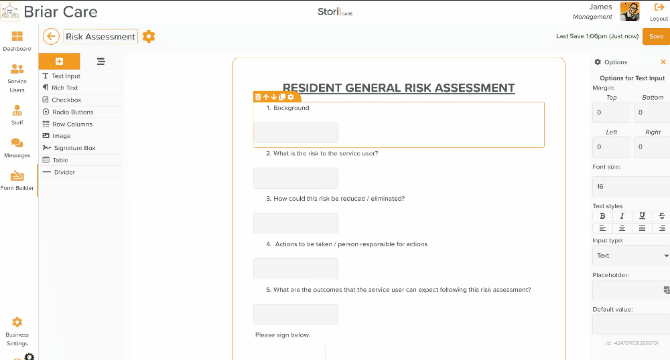Go to Service Users section
The width and height of the screenshot is (670, 360).
click(17, 78)
